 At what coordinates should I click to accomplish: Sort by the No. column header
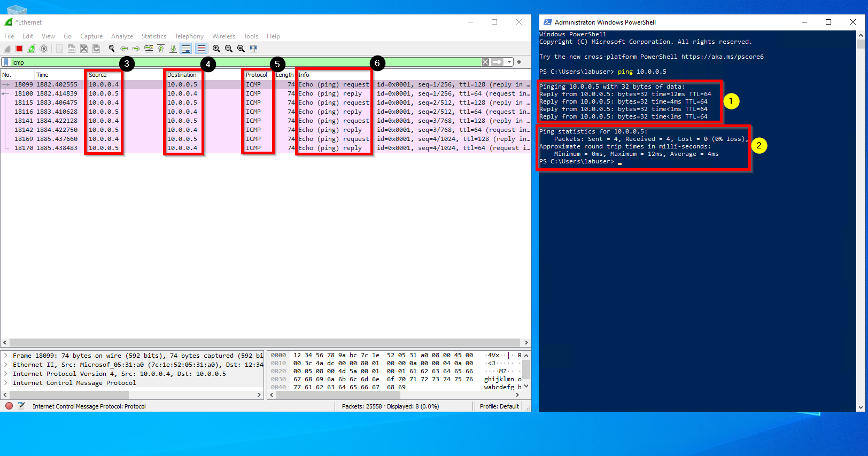click(x=18, y=75)
